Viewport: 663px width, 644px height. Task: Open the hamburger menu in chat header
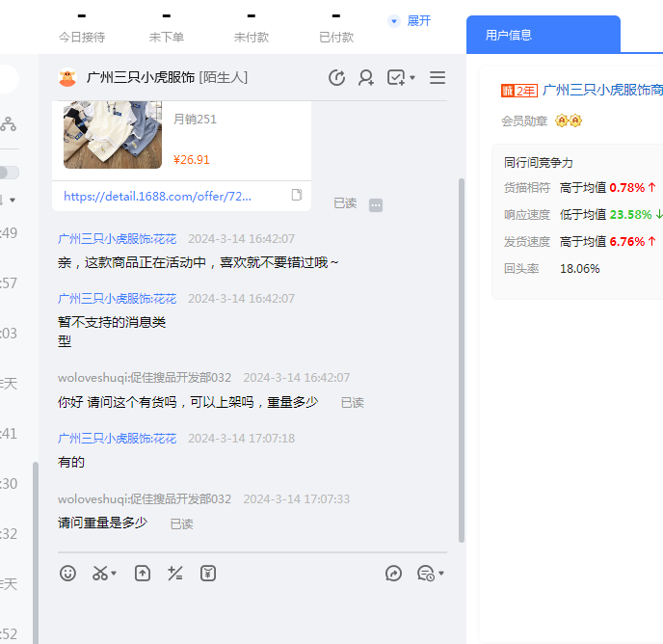coord(438,78)
